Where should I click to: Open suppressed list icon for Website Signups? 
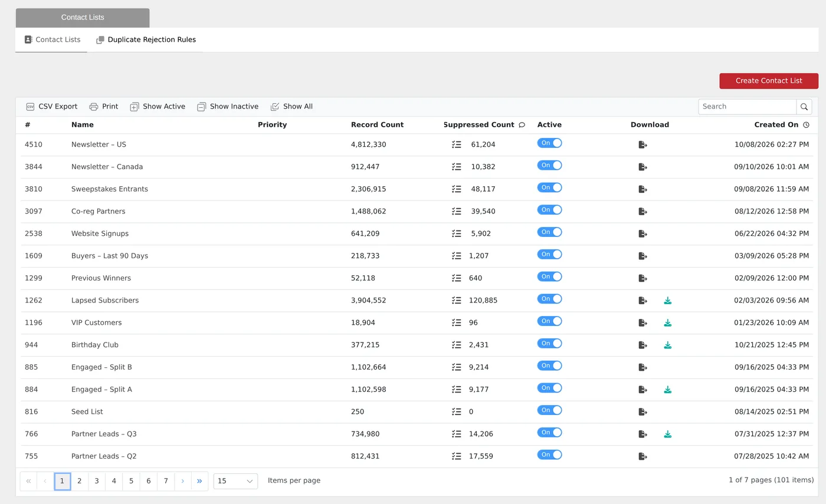click(456, 233)
